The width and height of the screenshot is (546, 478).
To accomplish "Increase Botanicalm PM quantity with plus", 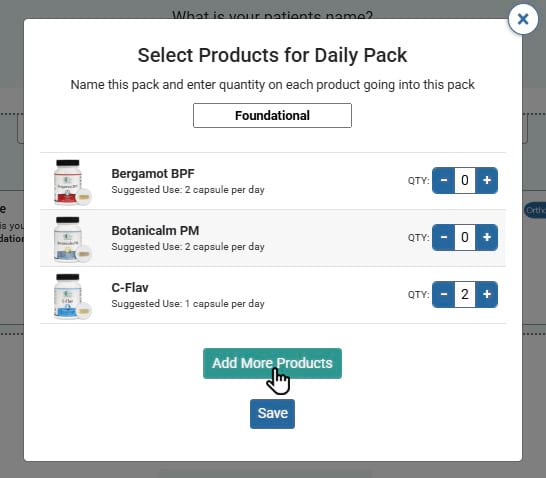I will point(487,237).
